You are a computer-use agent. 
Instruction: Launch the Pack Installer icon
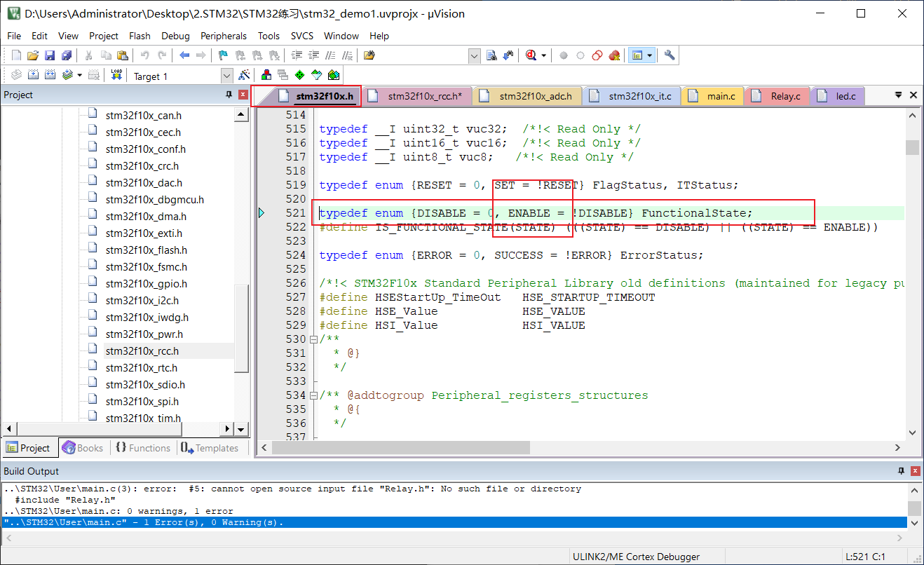334,75
